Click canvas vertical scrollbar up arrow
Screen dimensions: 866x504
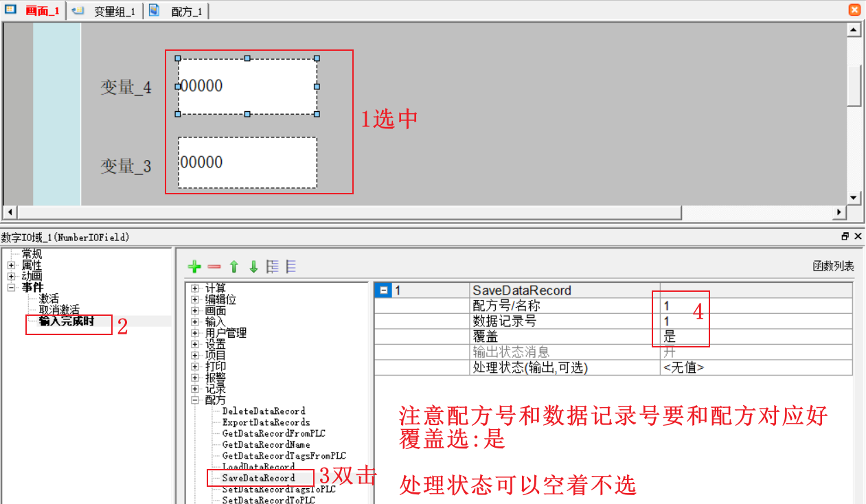coord(854,30)
